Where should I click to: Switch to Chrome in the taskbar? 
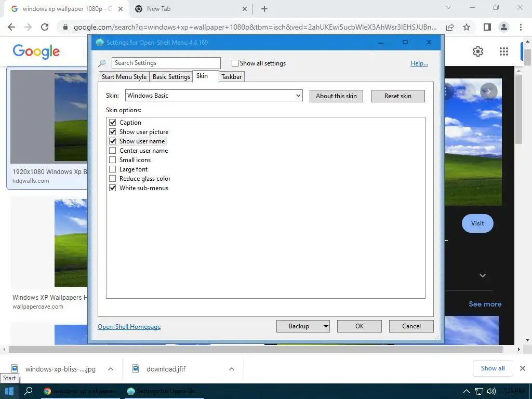pos(80,391)
